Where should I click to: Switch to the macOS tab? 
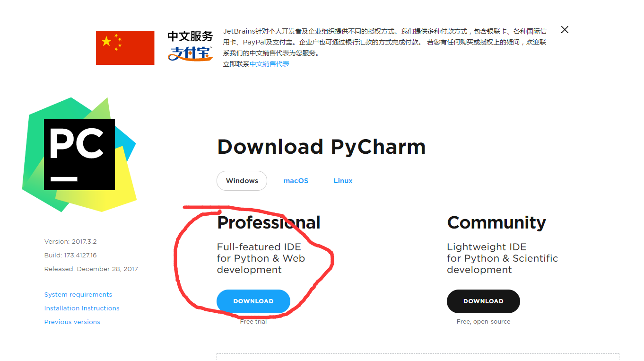(x=296, y=181)
